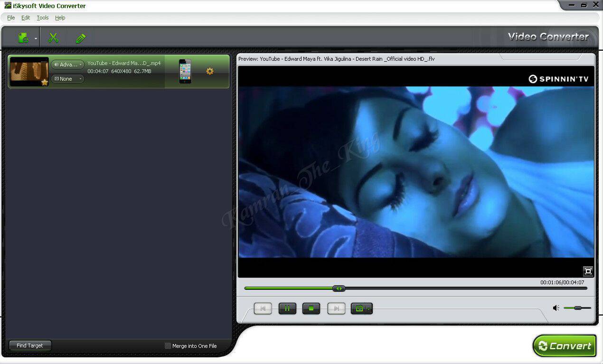Viewport: 603px width, 364px height.
Task: Click the video preview area
Action: 416,172
